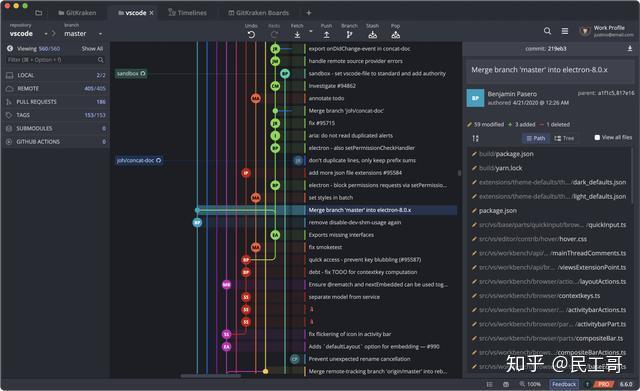640x391 pixels.
Task: Expand the PULL REQUESTS section
Action: (x=56, y=102)
